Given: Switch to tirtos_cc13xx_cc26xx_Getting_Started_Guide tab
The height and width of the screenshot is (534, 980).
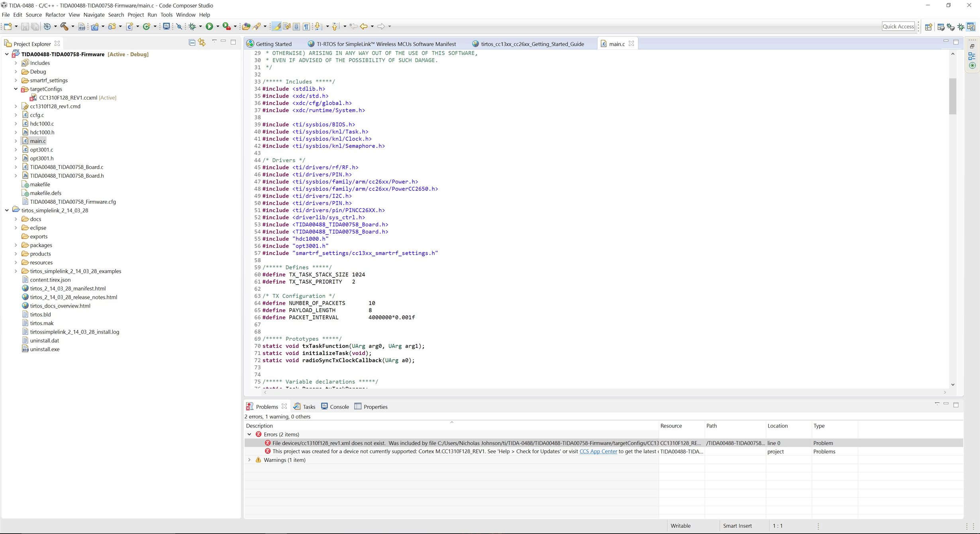Looking at the screenshot, I should tap(528, 44).
